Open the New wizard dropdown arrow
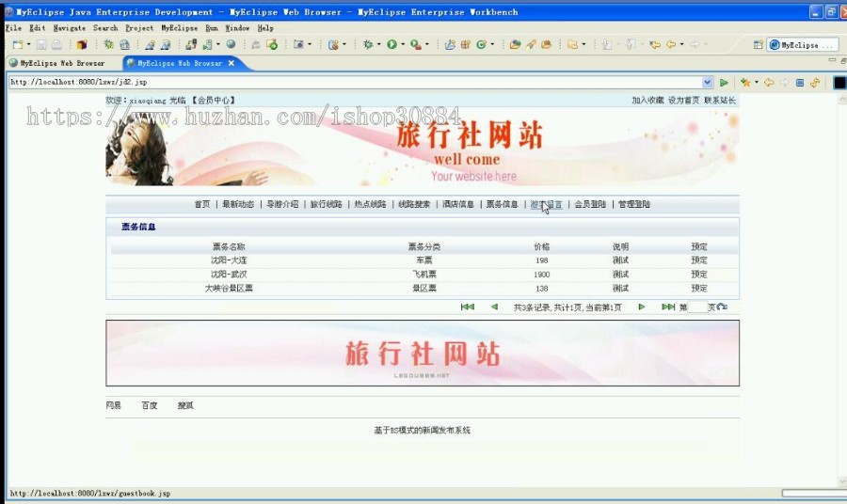847x504 pixels. 28,44
